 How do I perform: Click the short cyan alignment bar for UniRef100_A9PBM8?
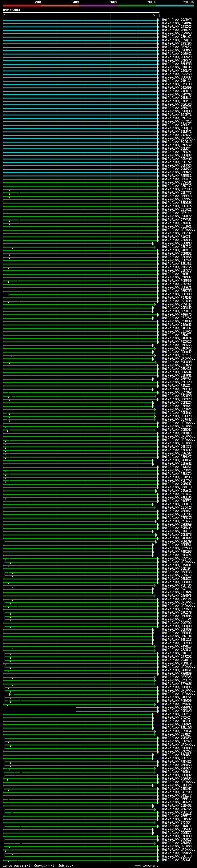(x=117, y=707)
